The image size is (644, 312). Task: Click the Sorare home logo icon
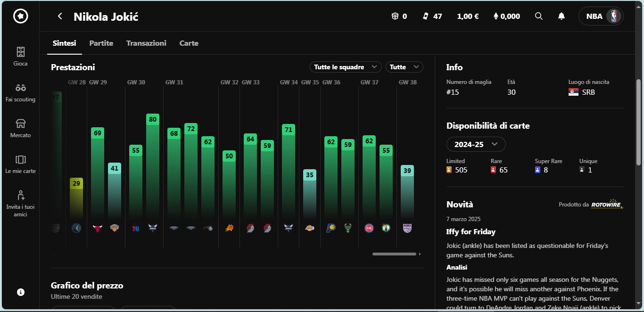20,16
